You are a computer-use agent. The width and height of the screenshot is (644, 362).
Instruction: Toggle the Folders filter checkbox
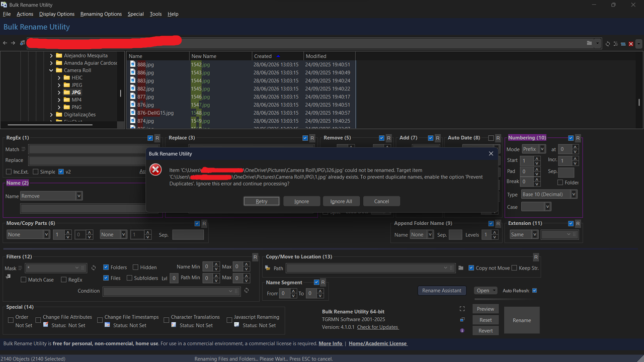coord(106,267)
